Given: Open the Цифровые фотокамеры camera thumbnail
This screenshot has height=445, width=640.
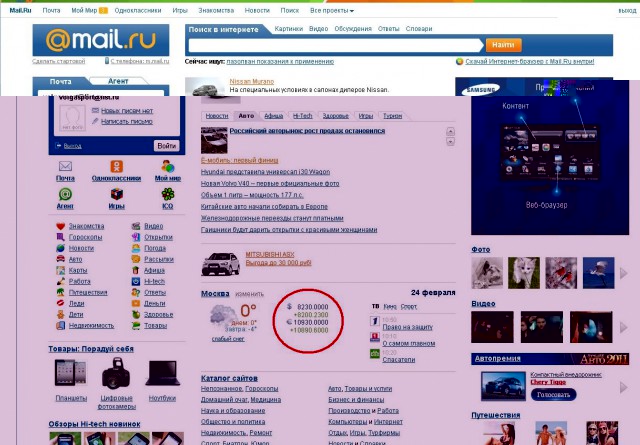Looking at the screenshot, I should pos(116,374).
